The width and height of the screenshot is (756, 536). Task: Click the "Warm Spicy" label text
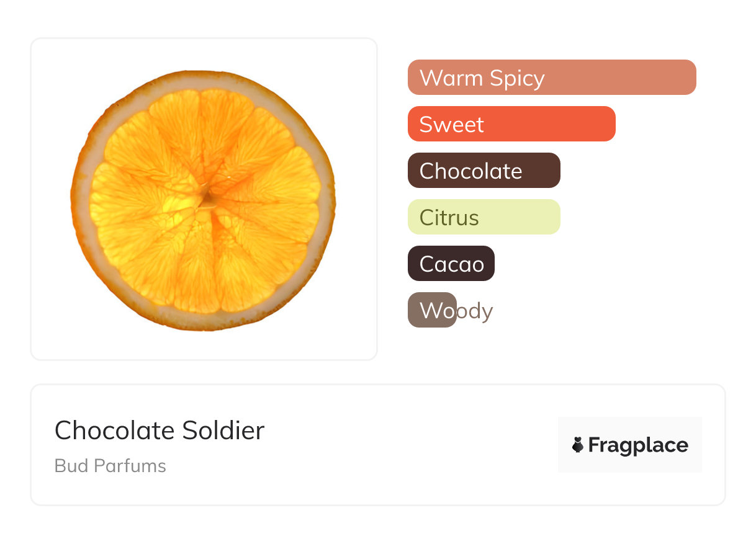(482, 78)
